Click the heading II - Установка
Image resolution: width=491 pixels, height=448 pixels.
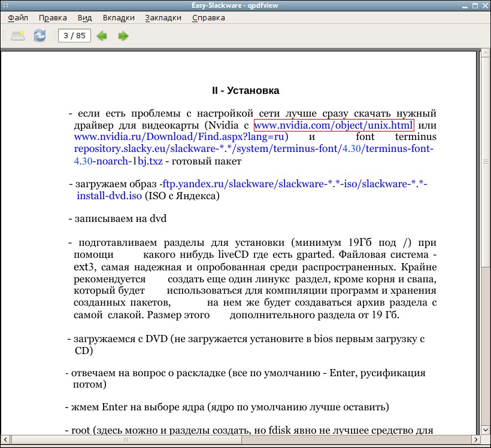(x=245, y=90)
